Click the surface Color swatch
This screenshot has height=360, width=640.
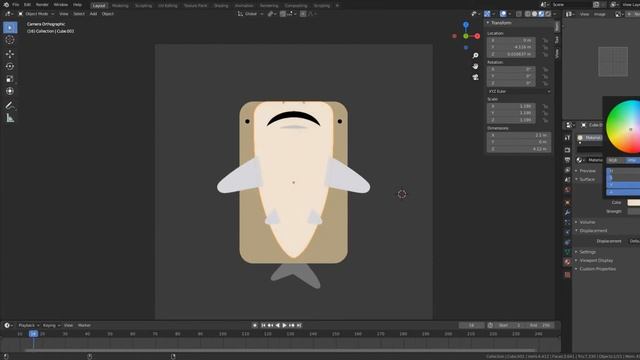click(x=633, y=202)
